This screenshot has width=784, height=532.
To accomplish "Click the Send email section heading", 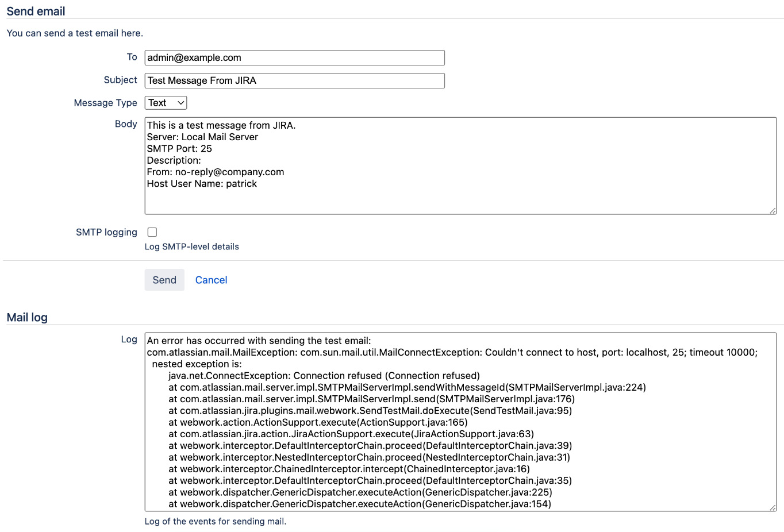I will (x=36, y=11).
